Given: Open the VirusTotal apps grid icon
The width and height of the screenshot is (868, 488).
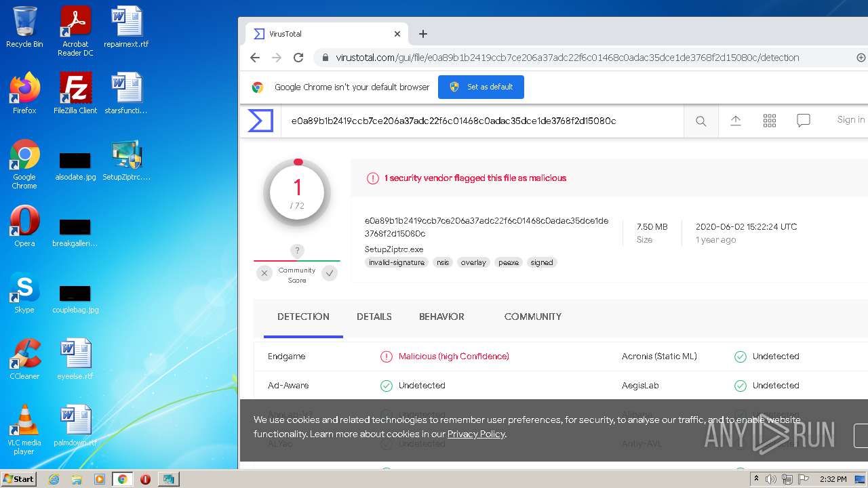Looking at the screenshot, I should pos(770,121).
